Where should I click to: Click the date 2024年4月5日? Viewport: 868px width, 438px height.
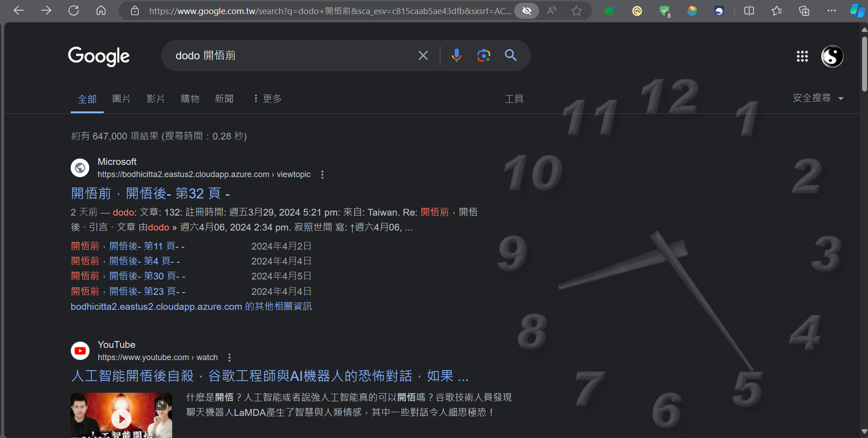(x=281, y=276)
